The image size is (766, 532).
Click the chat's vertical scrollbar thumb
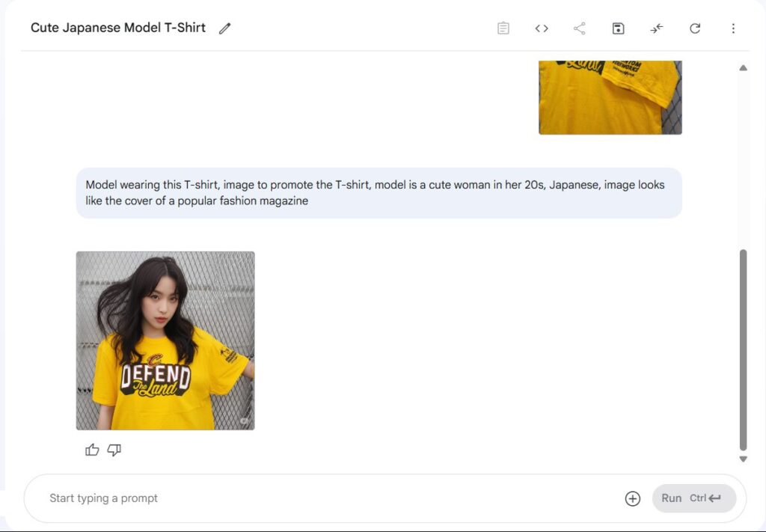pos(743,349)
